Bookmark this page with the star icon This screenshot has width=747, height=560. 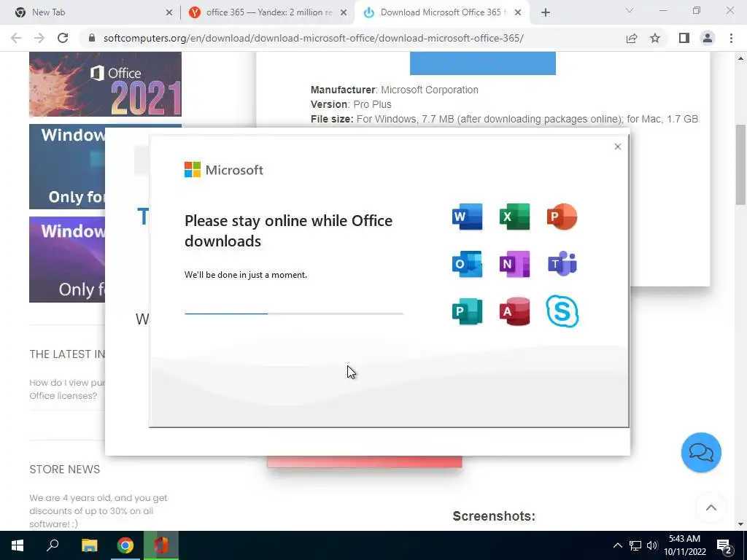pyautogui.click(x=655, y=38)
